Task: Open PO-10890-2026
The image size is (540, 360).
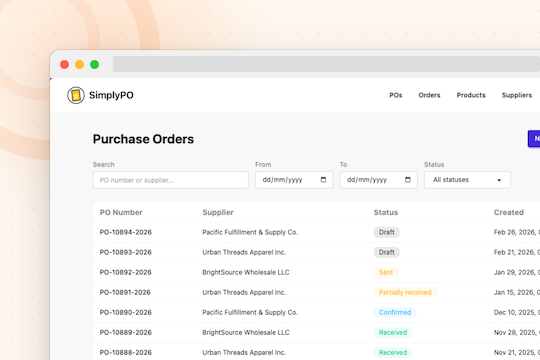Action: [126, 312]
